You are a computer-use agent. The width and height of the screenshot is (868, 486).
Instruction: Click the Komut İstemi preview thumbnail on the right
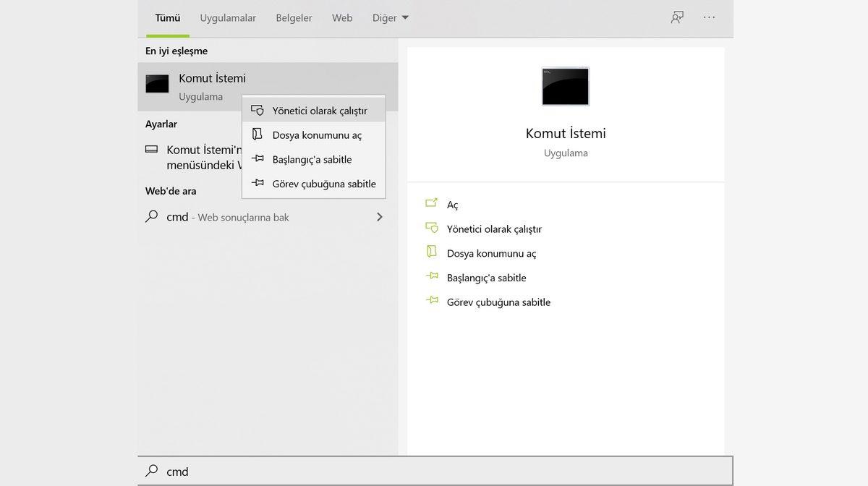click(566, 85)
